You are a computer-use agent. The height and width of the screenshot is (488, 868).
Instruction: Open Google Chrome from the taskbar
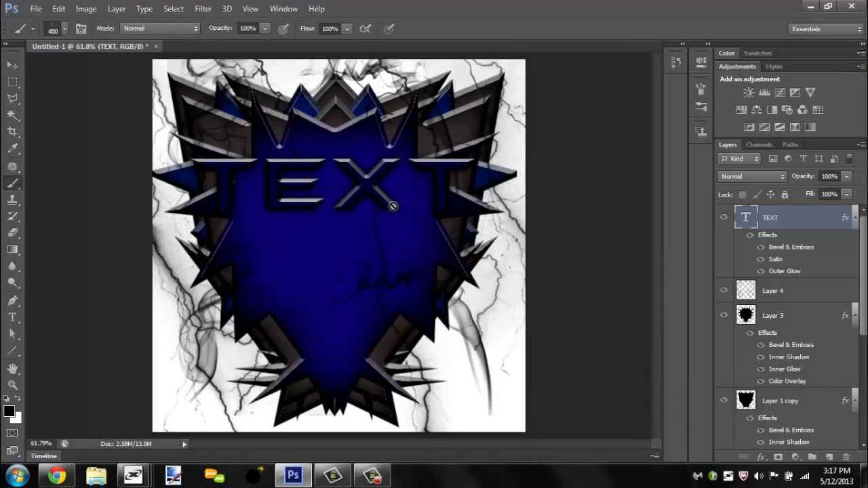click(x=57, y=476)
